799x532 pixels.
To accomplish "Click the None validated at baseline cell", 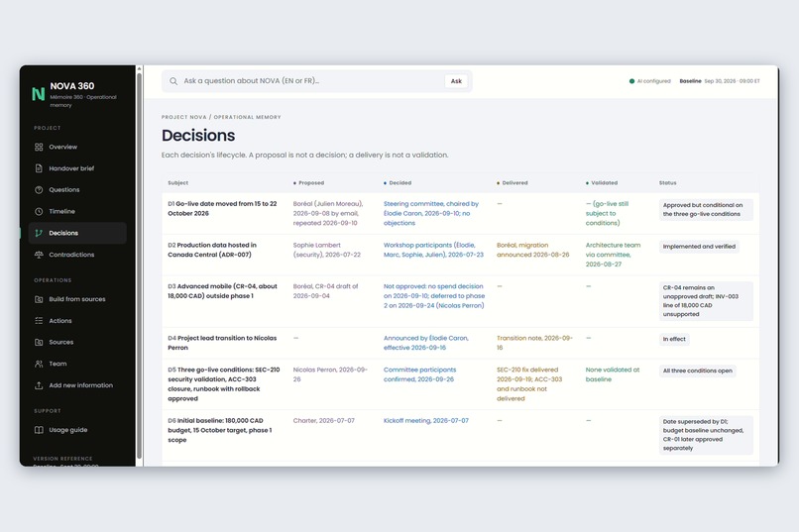I will [613, 374].
